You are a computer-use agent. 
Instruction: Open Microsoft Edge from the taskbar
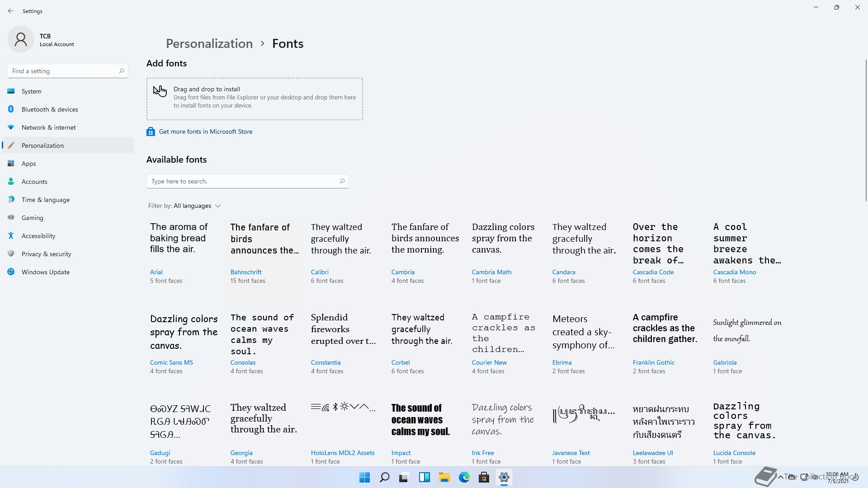[464, 477]
